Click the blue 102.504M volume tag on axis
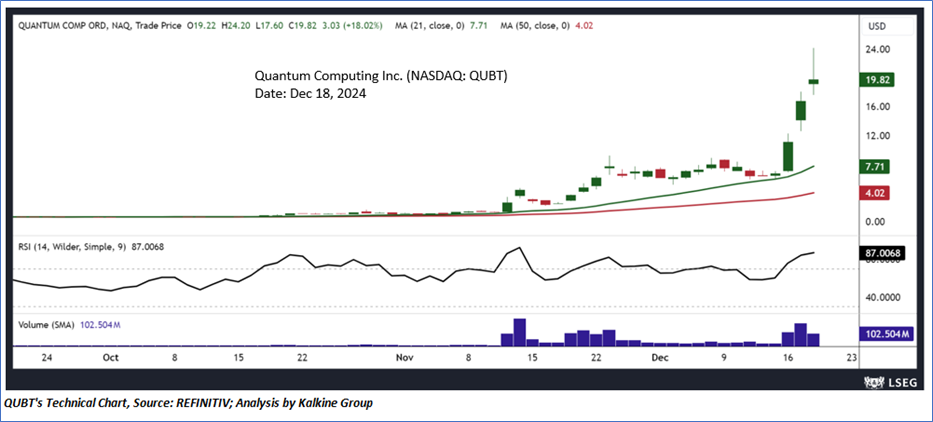Image resolution: width=933 pixels, height=422 pixels. (885, 335)
